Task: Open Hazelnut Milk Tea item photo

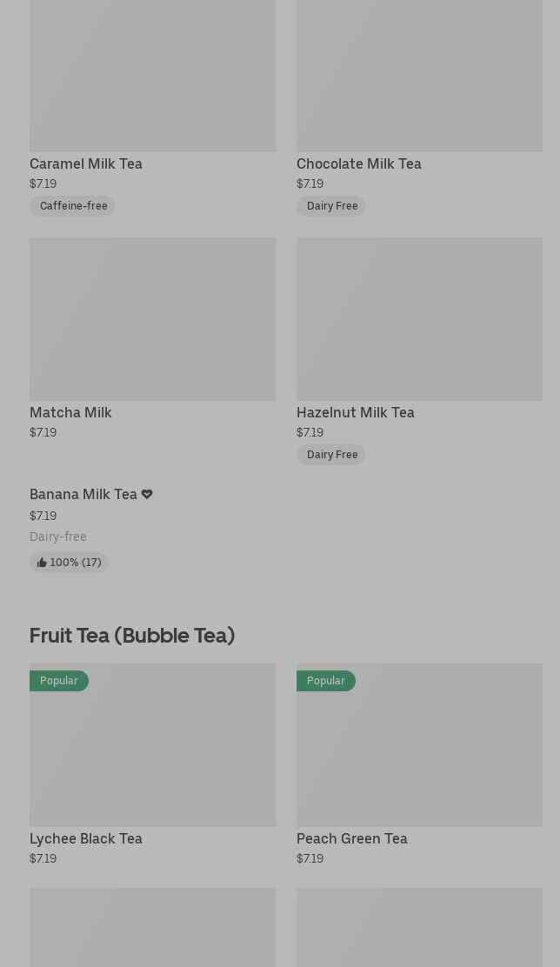Action: coord(419,319)
